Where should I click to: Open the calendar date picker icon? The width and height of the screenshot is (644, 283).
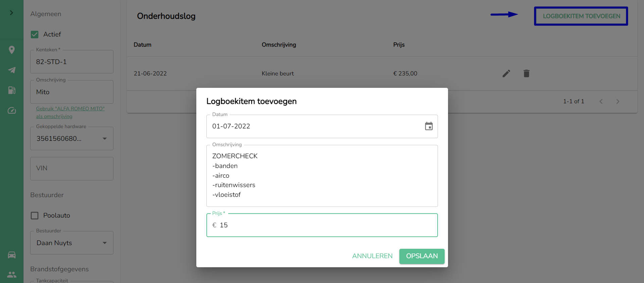coord(429,126)
